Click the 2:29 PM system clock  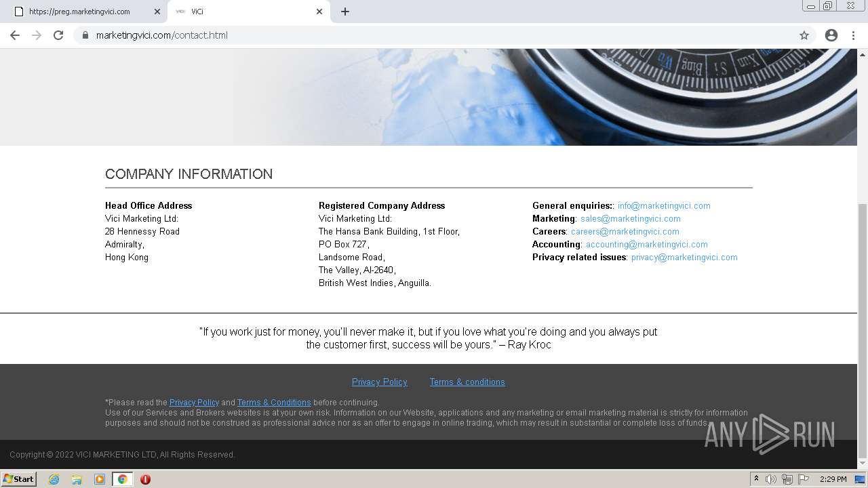[833, 479]
